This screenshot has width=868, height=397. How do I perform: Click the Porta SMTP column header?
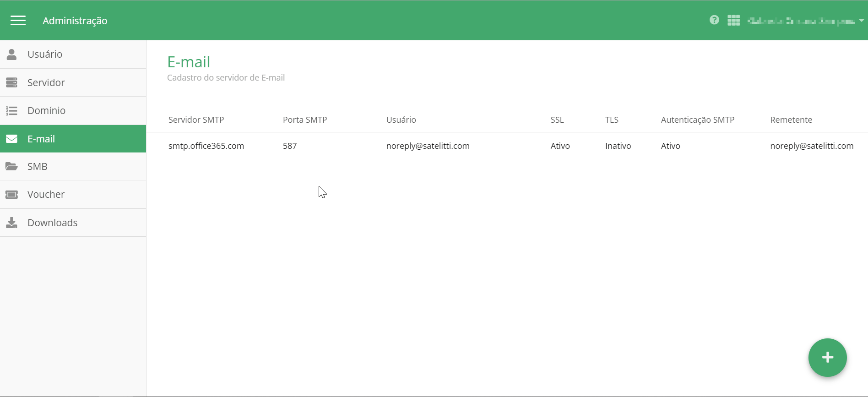pyautogui.click(x=305, y=120)
